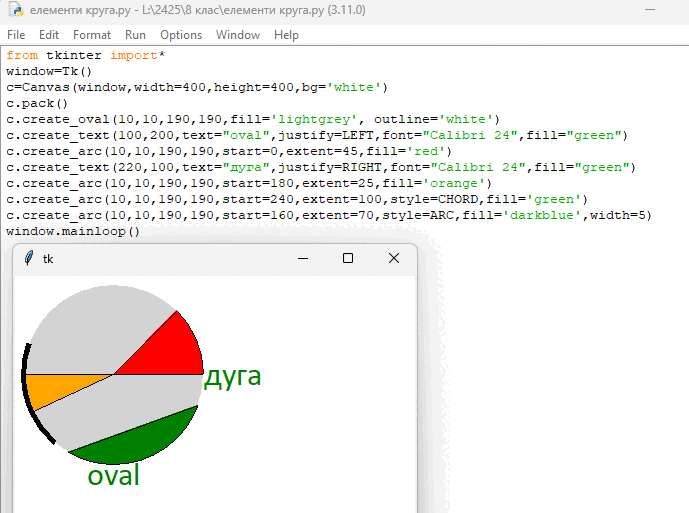689x513 pixels.
Task: Click the create_arc line with fill='red'
Action: (229, 151)
